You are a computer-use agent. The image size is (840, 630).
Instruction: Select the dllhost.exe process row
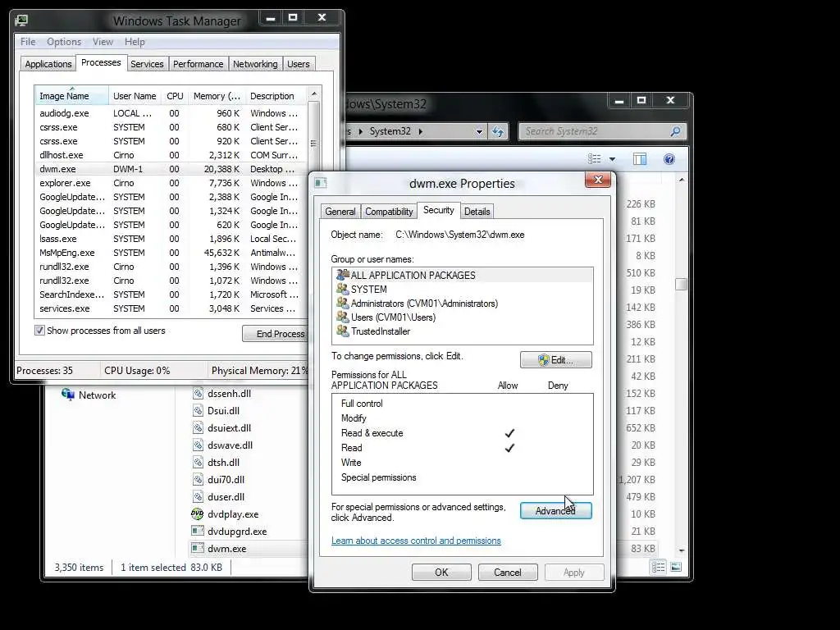[171, 155]
